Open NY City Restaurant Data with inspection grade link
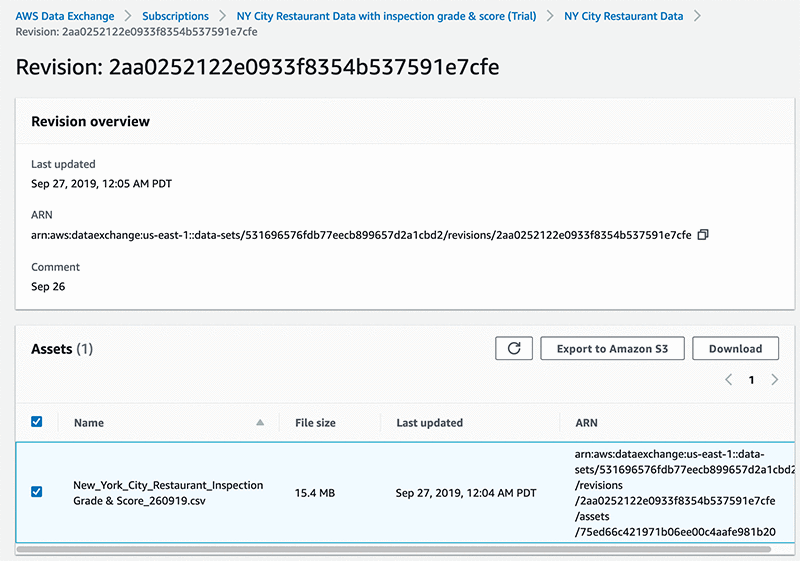Image resolution: width=800 pixels, height=561 pixels. pos(386,16)
